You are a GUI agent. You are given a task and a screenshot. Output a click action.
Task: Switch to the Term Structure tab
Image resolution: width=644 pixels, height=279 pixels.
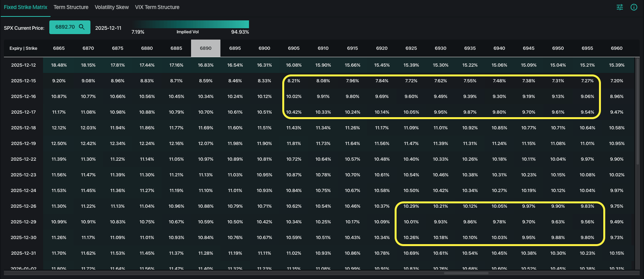click(71, 7)
